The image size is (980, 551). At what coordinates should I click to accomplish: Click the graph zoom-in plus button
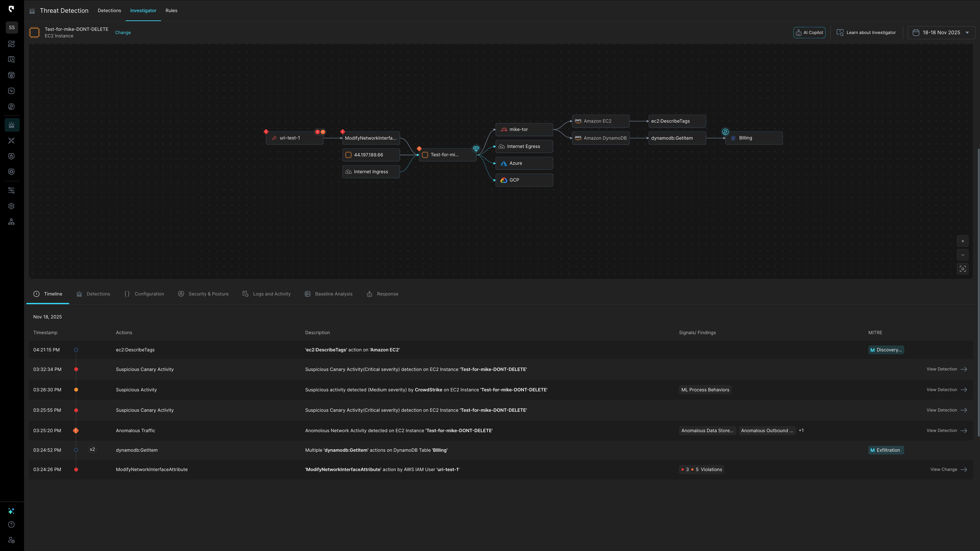963,241
